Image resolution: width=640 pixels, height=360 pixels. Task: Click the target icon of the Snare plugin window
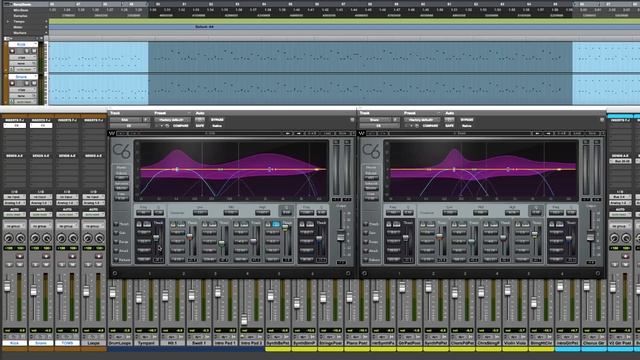[602, 120]
